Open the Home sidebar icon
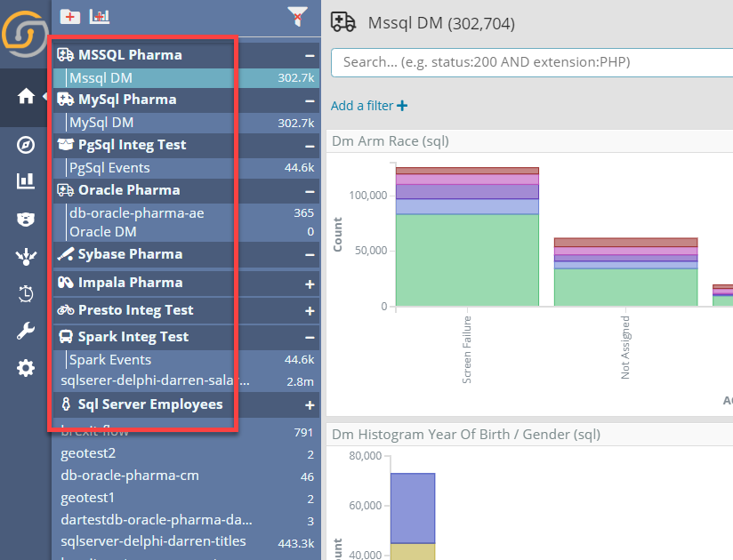The image size is (733, 560). click(26, 97)
